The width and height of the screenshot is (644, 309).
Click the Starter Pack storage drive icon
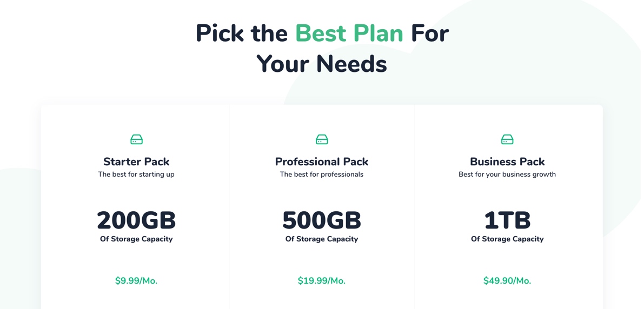(x=136, y=139)
